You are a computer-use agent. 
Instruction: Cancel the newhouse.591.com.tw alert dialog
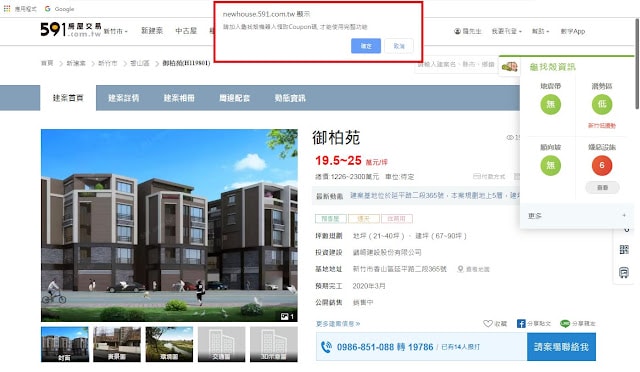tap(398, 46)
